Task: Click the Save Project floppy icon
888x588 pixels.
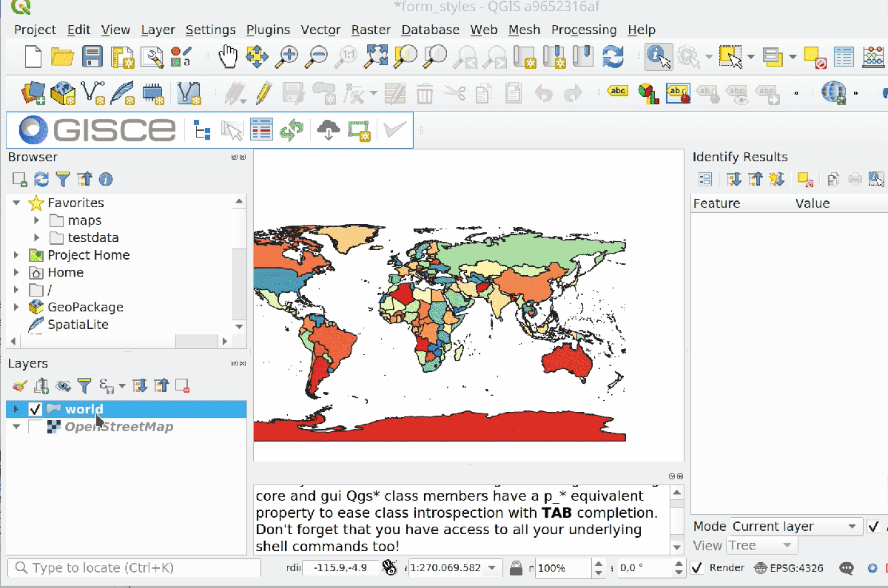Action: point(92,57)
